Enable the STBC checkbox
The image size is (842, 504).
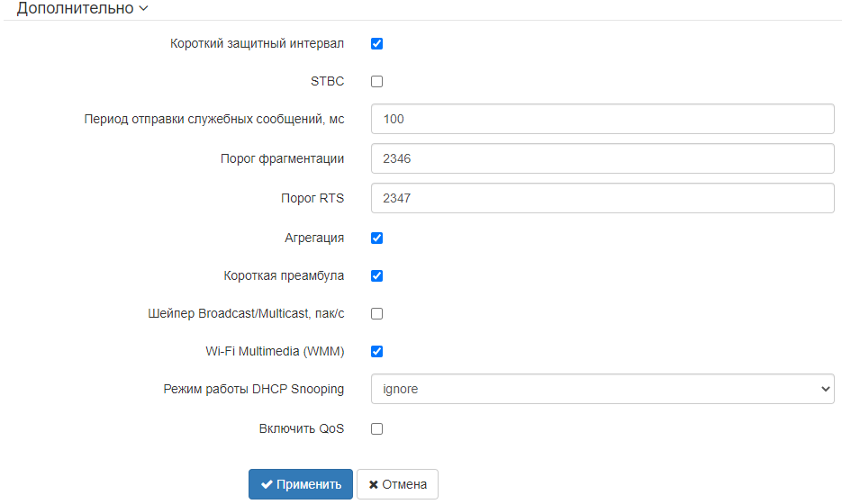point(377,81)
